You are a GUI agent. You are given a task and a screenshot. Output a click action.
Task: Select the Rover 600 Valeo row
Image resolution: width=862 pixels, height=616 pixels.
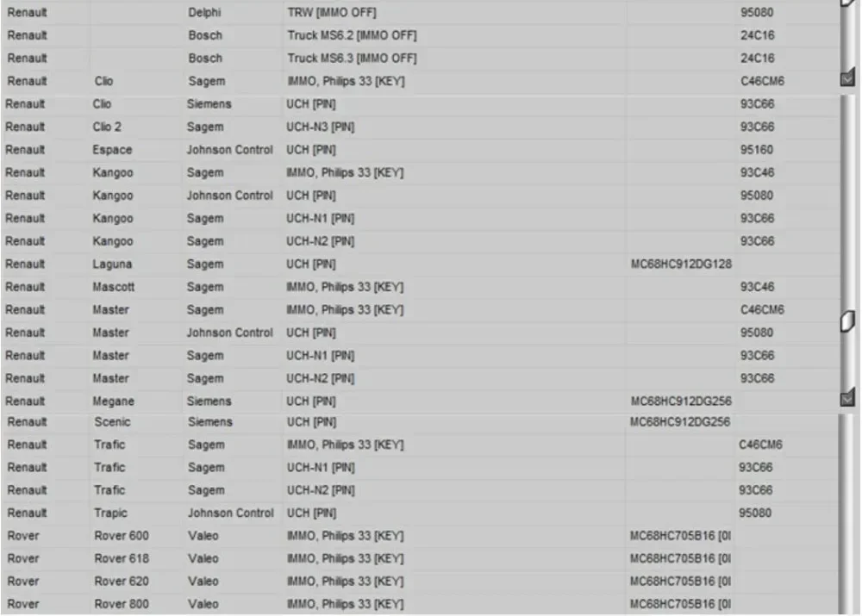coord(420,536)
